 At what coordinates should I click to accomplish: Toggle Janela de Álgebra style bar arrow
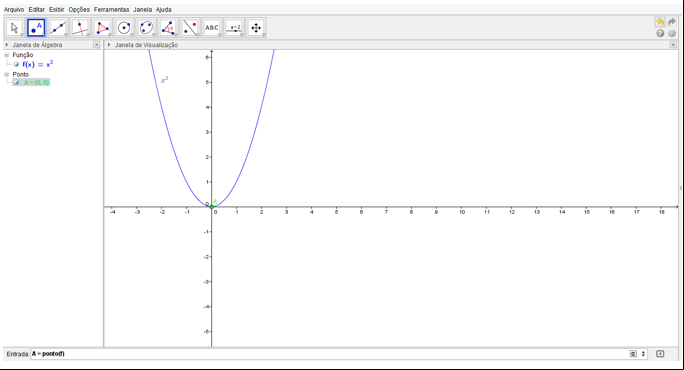[7, 45]
